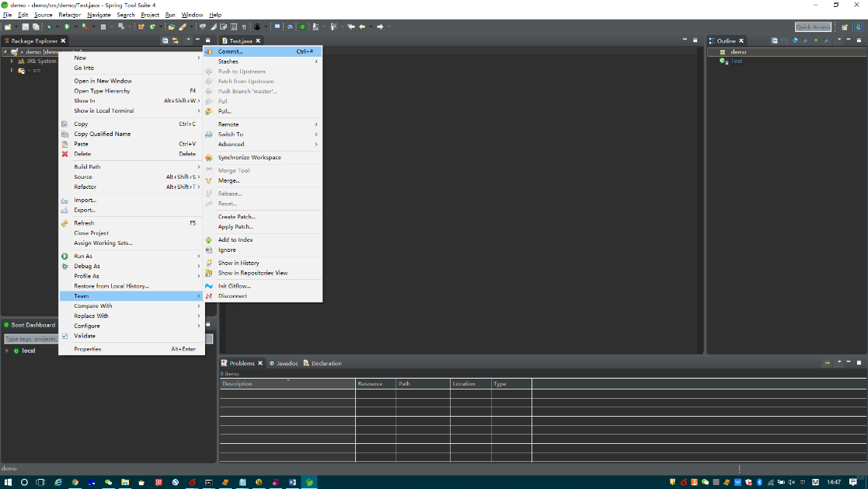Click the Show in History icon
The width and height of the screenshot is (868, 489).
[208, 263]
